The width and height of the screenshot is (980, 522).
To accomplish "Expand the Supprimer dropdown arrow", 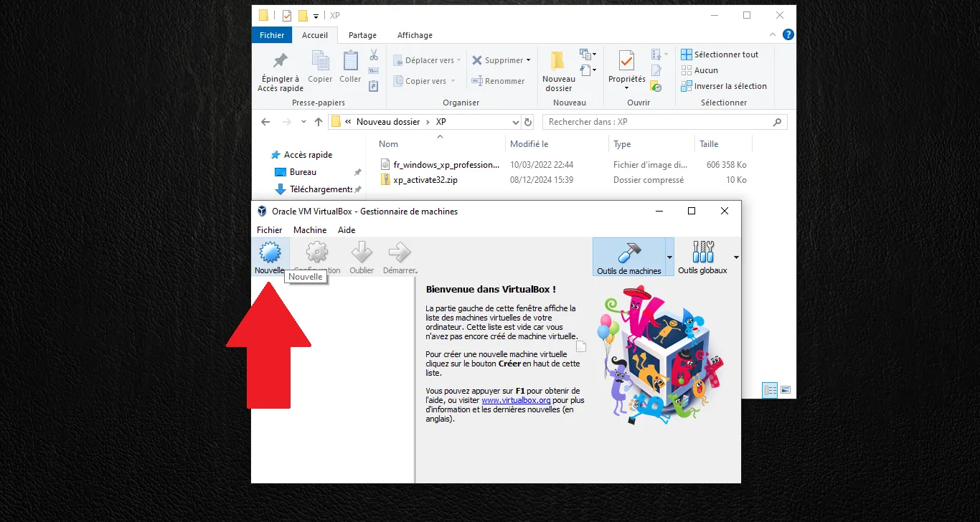I will point(529,60).
